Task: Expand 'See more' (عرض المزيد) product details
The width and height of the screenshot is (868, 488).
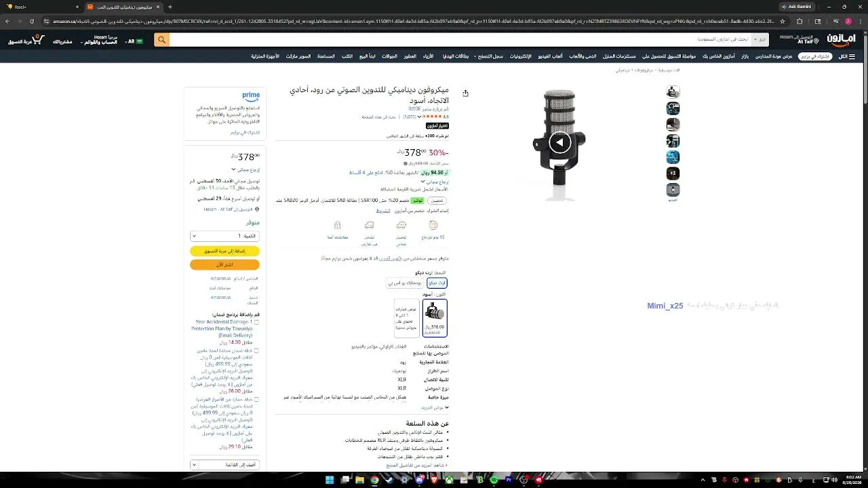Action: (435, 407)
